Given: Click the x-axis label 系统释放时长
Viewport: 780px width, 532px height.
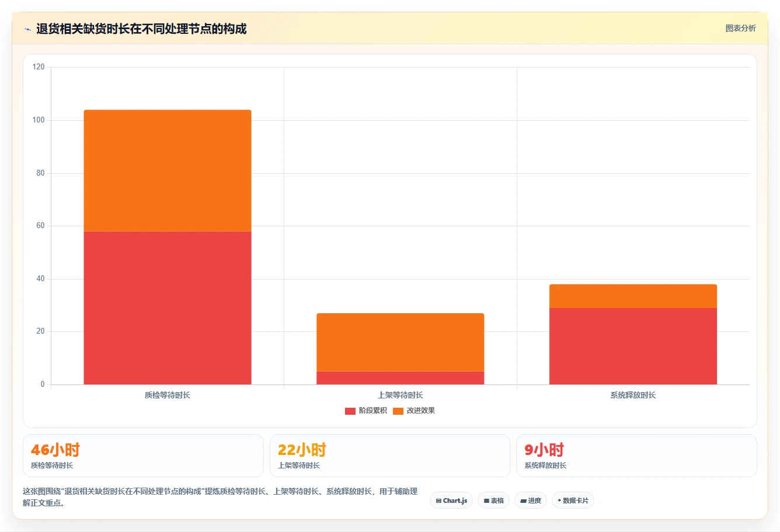Looking at the screenshot, I should [x=633, y=395].
